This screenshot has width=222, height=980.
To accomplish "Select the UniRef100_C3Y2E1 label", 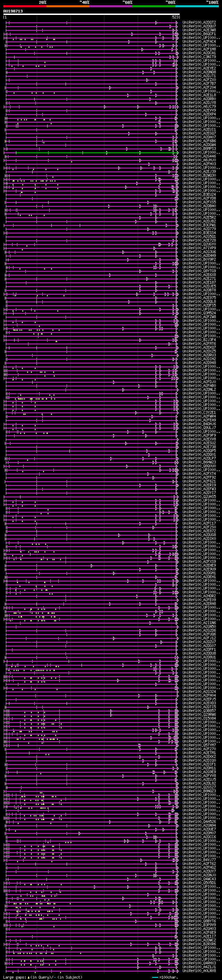I will pyautogui.click(x=199, y=412).
